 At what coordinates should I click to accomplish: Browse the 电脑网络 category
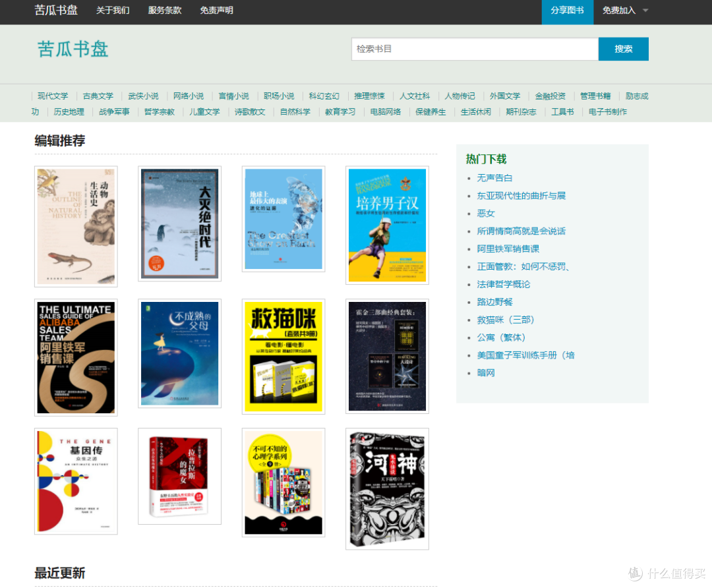pyautogui.click(x=386, y=111)
